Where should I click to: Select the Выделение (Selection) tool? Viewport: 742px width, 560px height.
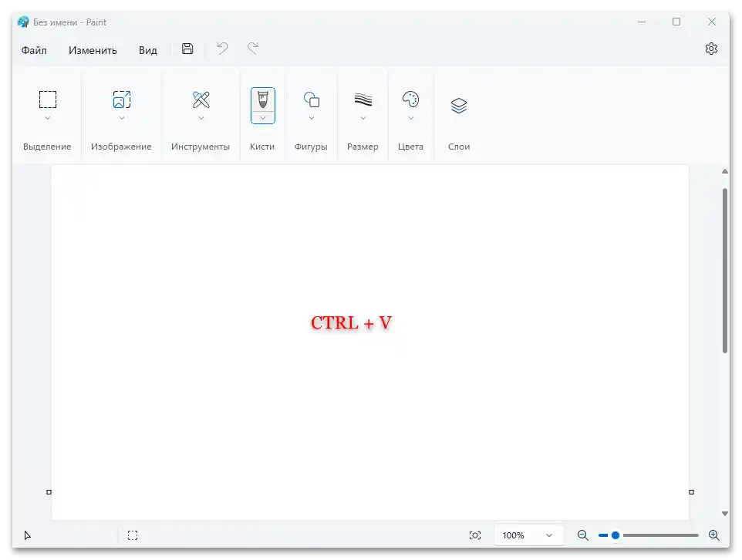48,99
